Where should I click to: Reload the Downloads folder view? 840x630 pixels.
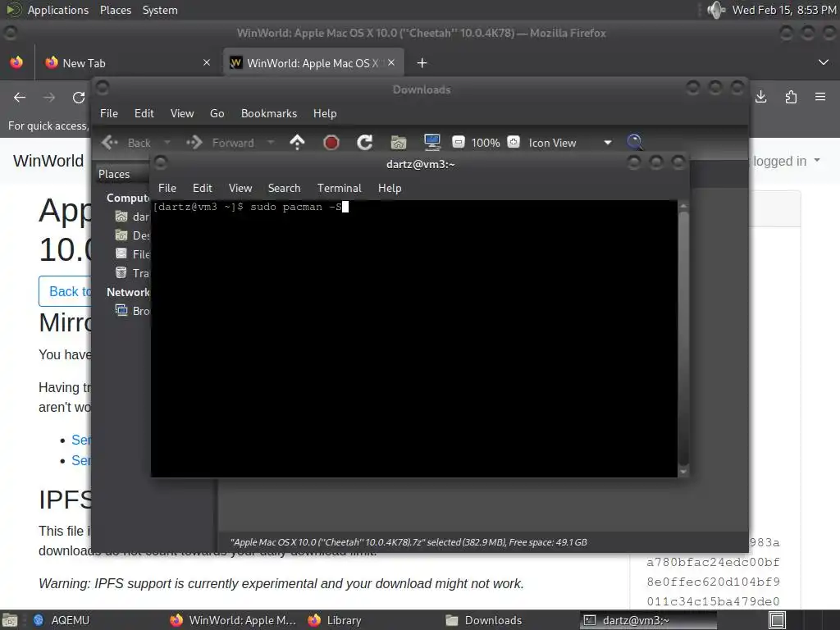365,143
